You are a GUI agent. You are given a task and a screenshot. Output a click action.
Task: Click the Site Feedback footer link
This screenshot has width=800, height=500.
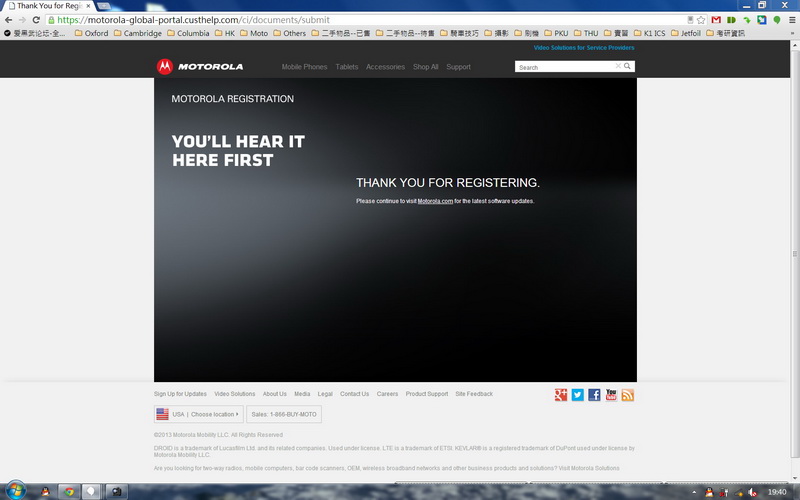point(474,394)
